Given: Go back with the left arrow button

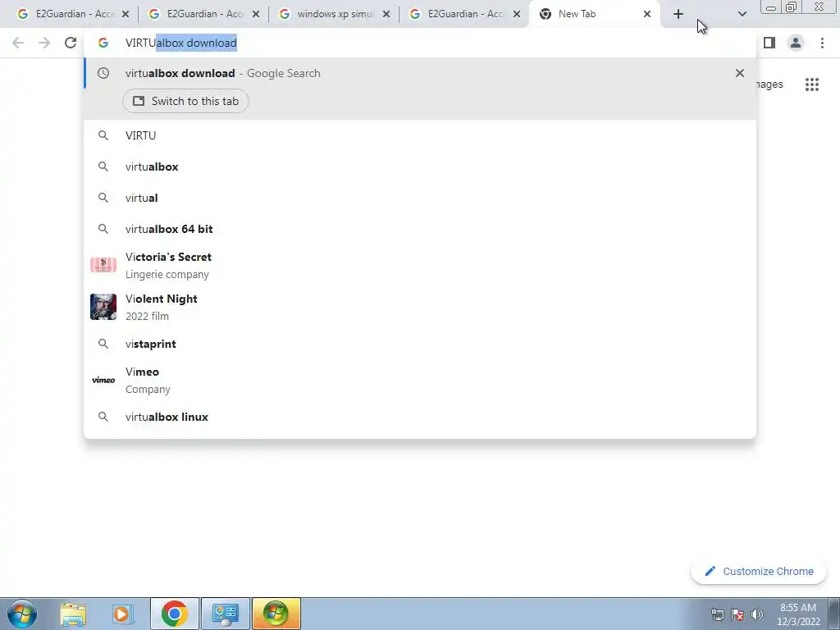Looking at the screenshot, I should (x=18, y=43).
